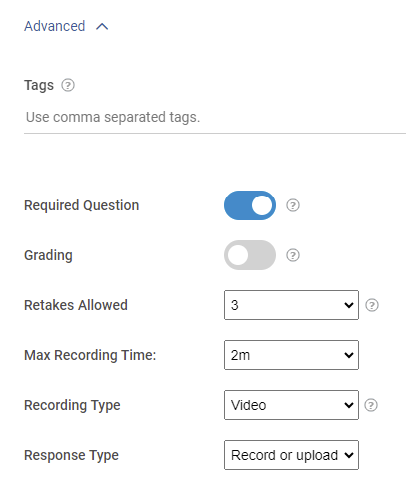The width and height of the screenshot is (406, 491).
Task: Enable the Grading toggle switch
Action: [x=250, y=255]
